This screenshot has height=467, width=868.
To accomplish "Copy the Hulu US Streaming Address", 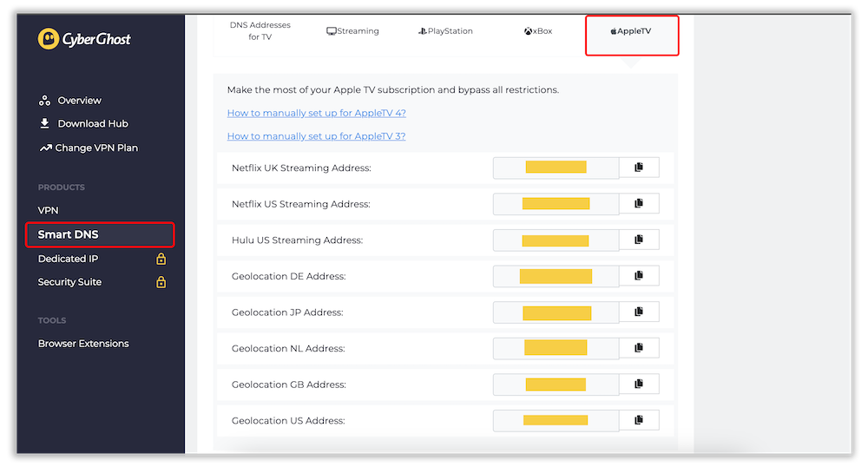I will [x=639, y=240].
